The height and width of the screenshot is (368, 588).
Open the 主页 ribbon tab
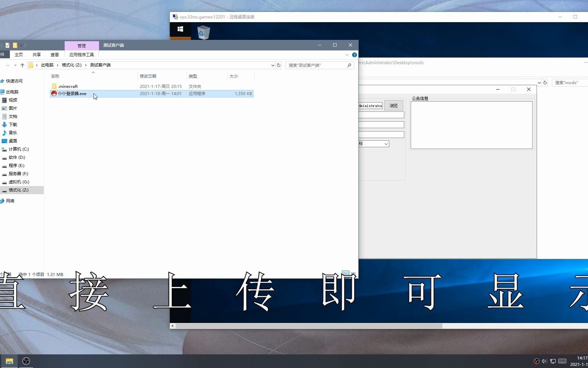[19, 55]
